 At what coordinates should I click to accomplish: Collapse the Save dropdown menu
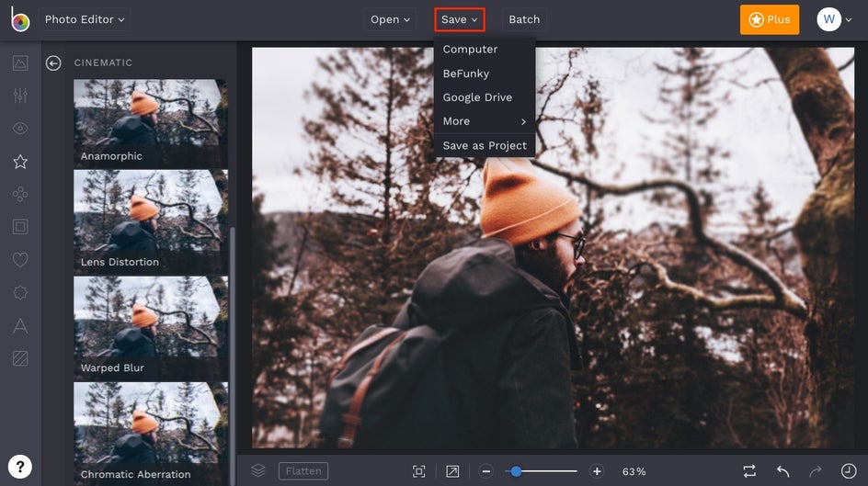pyautogui.click(x=460, y=19)
